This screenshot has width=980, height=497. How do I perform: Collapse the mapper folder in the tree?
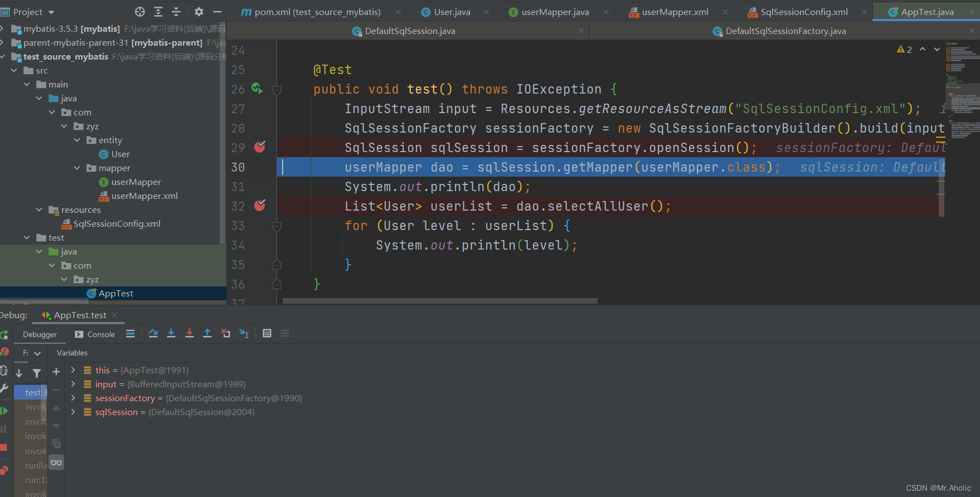coord(77,168)
